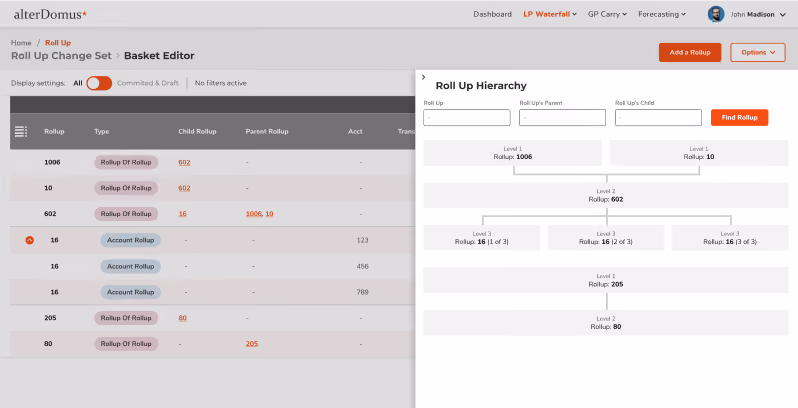This screenshot has width=798, height=408.
Task: Collapse the row 16 group with orange chevron
Action: click(30, 240)
